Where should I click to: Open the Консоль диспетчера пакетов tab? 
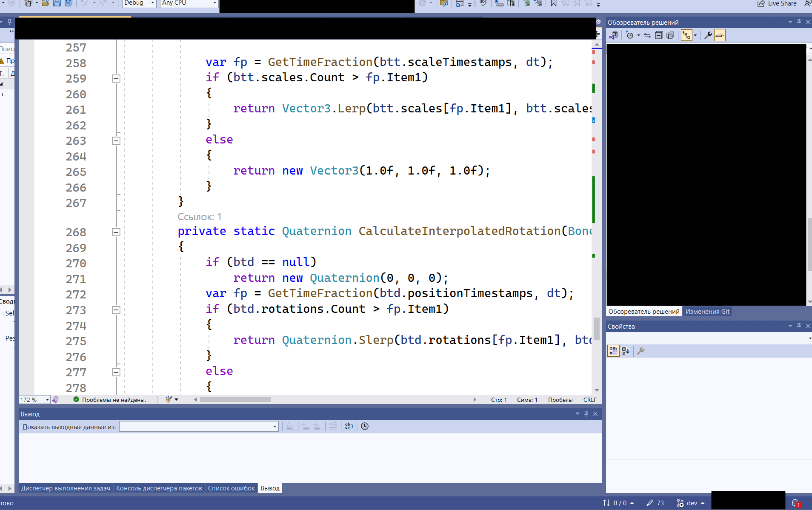(x=159, y=488)
